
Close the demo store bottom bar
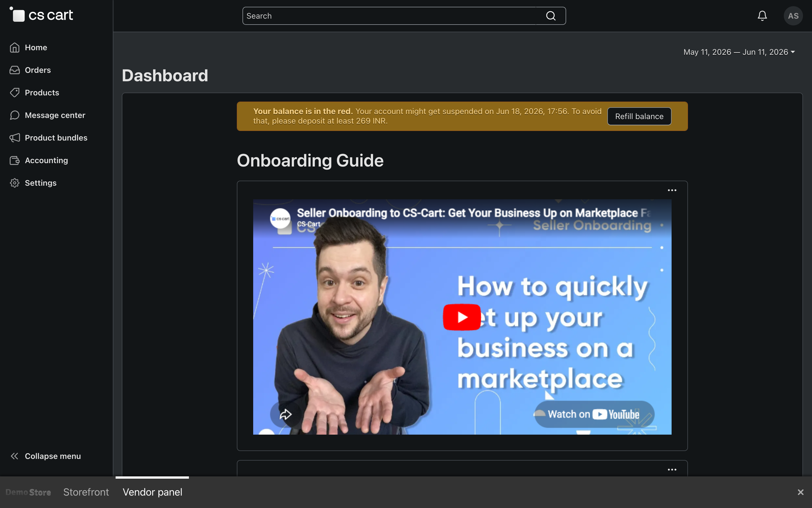point(800,492)
